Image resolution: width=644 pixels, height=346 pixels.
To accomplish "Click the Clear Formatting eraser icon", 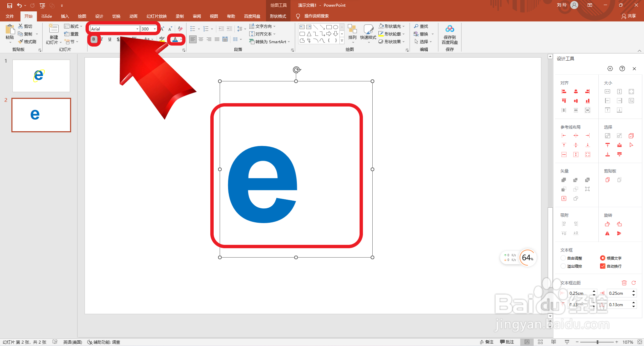I will 180,29.
